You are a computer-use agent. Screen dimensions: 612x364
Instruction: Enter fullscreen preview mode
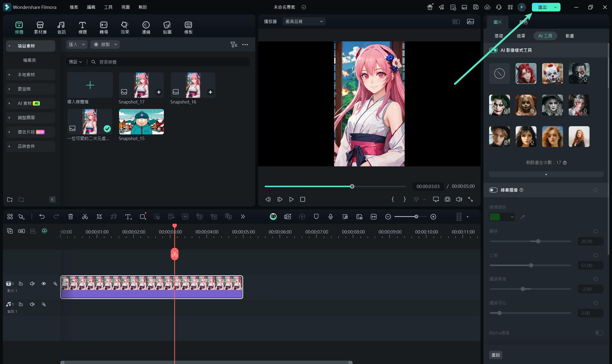[x=470, y=199]
